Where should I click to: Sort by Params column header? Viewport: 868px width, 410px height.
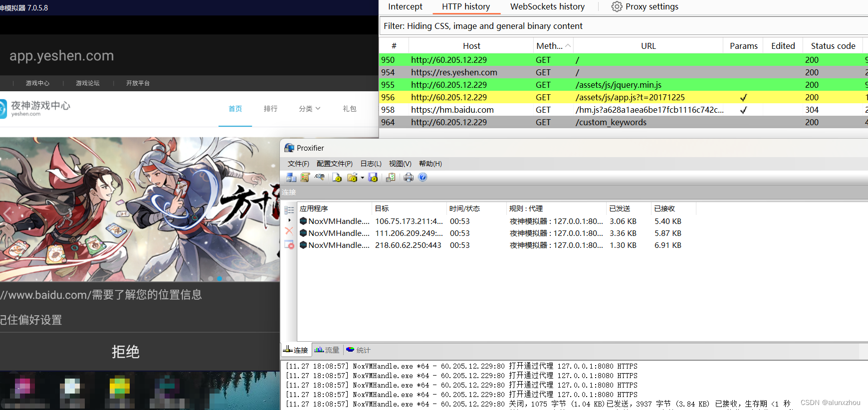744,46
